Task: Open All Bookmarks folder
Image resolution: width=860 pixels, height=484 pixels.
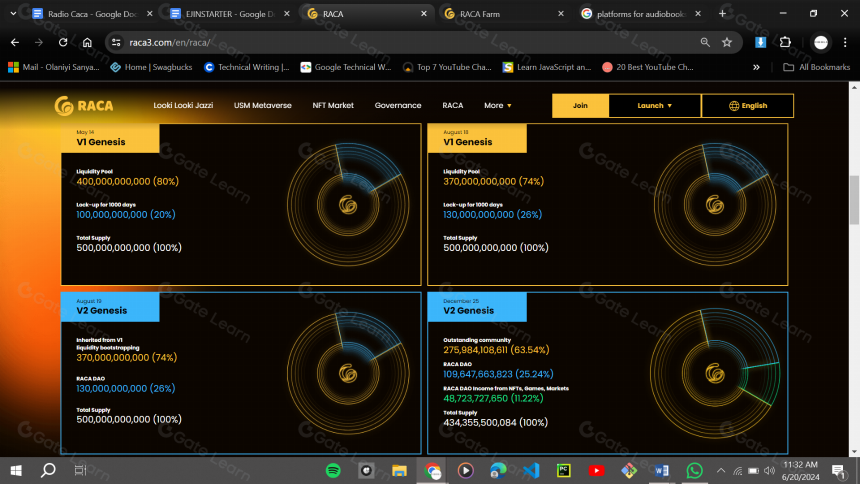Action: (x=817, y=67)
